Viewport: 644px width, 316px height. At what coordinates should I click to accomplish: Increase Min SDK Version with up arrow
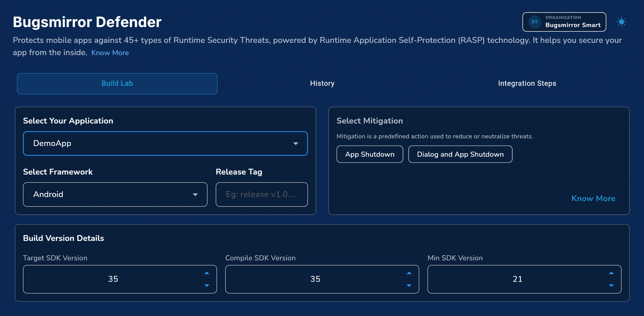click(x=611, y=273)
